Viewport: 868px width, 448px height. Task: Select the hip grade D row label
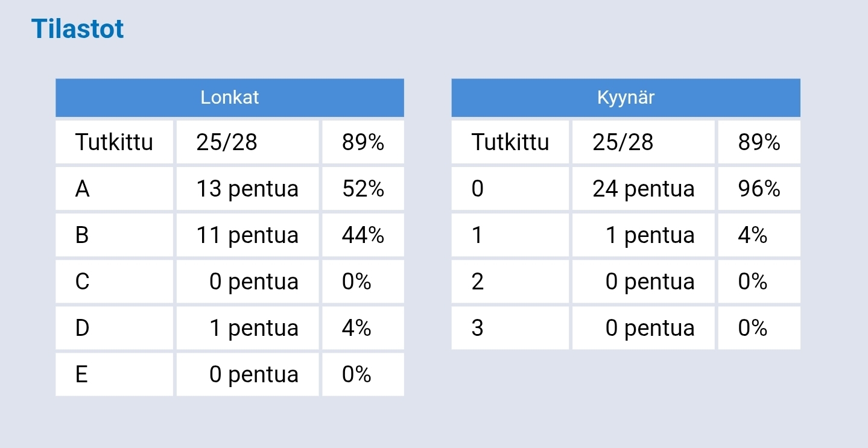pyautogui.click(x=115, y=328)
